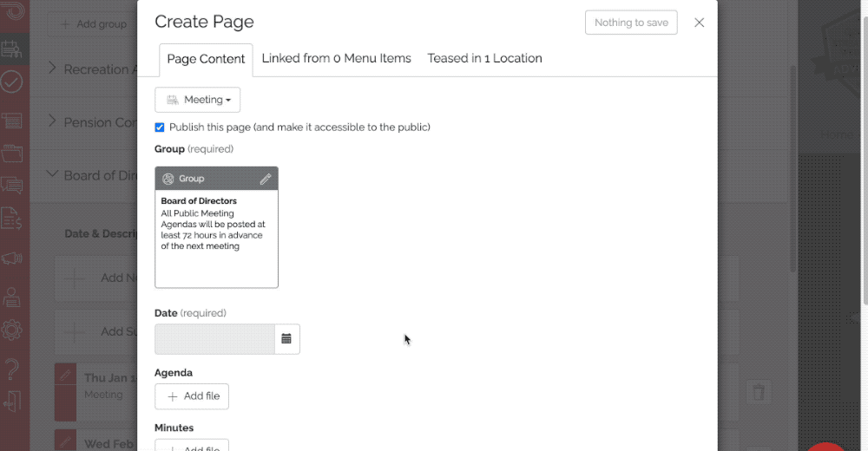Open the checkmark circle sidebar icon

[x=11, y=82]
